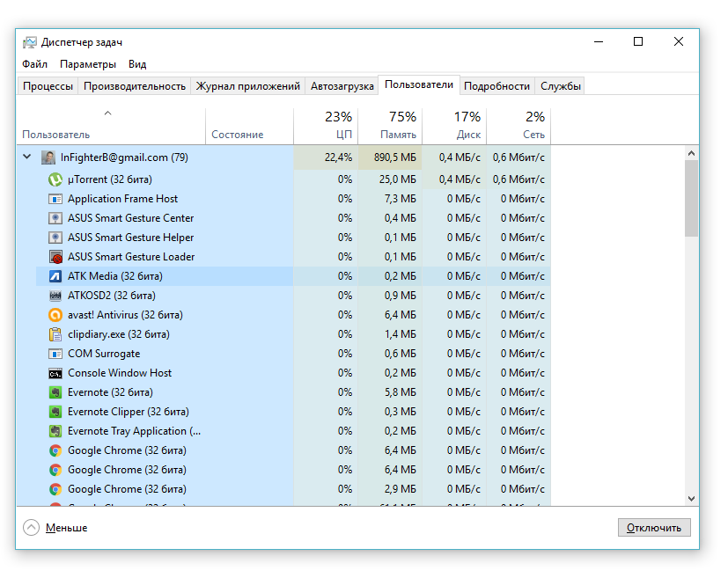Click the clipdiary.exe clipboard icon
The image size is (728, 578).
tap(55, 334)
